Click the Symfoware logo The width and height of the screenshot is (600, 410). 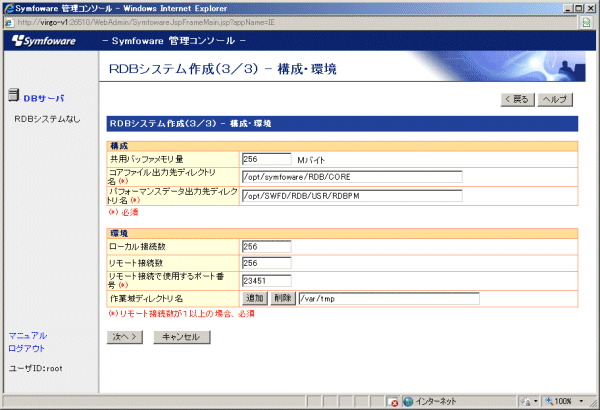[x=44, y=41]
